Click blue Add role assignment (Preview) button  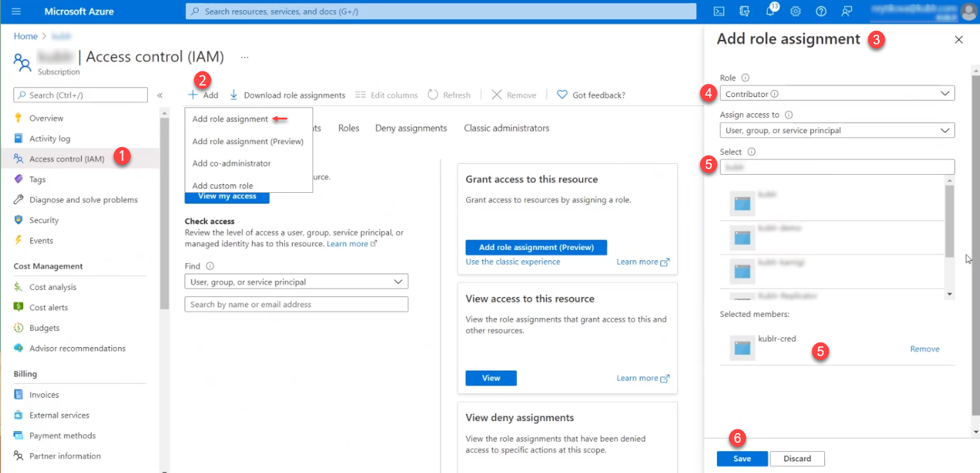[536, 247]
